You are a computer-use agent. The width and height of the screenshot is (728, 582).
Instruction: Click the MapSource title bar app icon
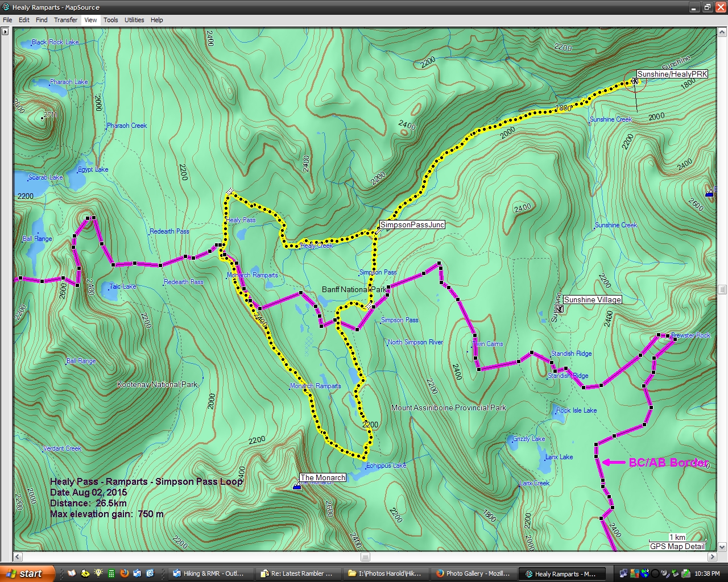coord(6,7)
